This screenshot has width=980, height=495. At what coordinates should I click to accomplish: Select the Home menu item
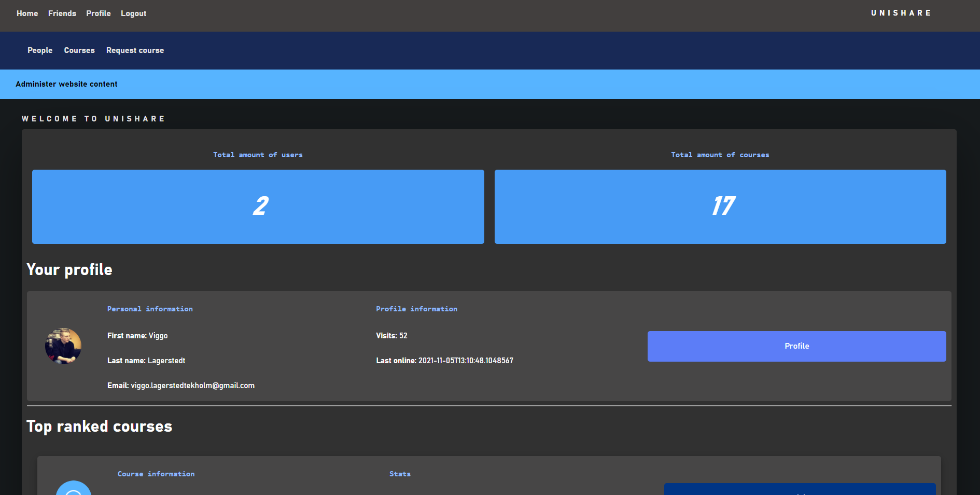[x=27, y=13]
